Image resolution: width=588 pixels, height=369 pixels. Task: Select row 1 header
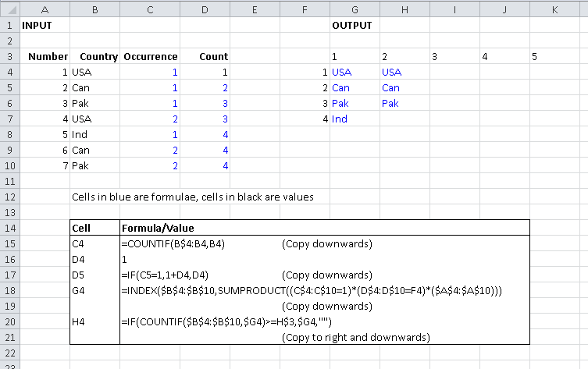pos(9,25)
